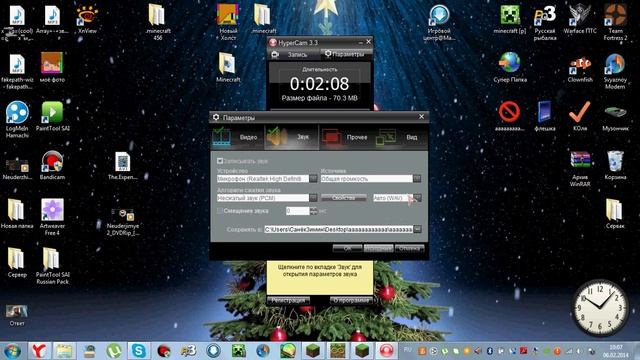The height and width of the screenshot is (360, 640).
Task: Open the XnView desktop icon
Action: 87,19
